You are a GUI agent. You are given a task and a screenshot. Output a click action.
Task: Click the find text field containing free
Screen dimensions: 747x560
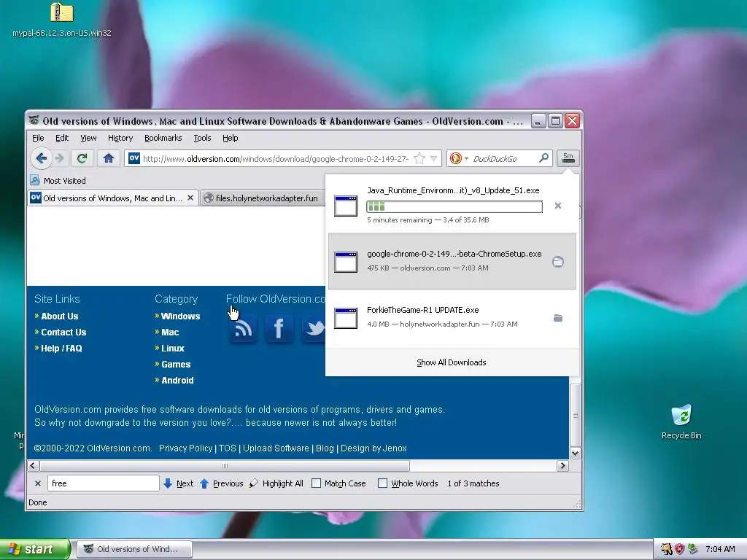click(104, 483)
